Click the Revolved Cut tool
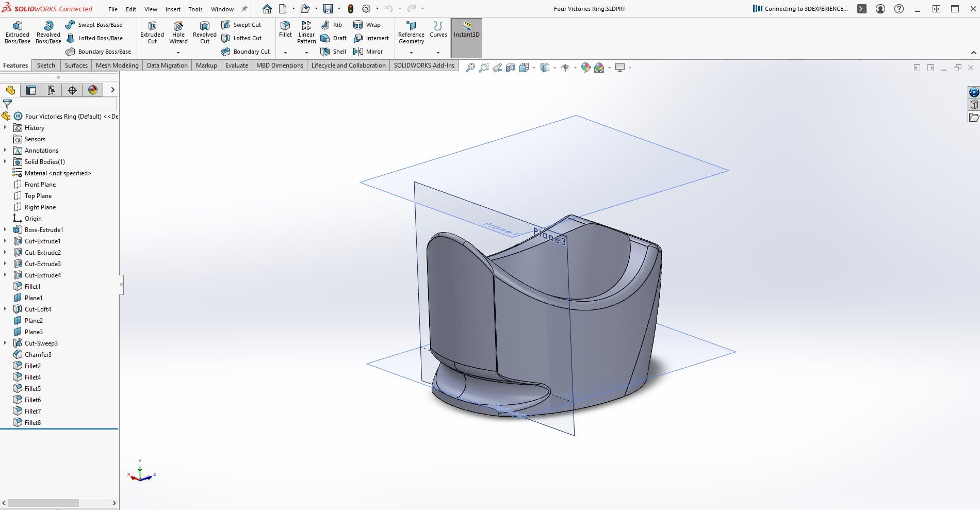This screenshot has height=510, width=980. [204, 32]
